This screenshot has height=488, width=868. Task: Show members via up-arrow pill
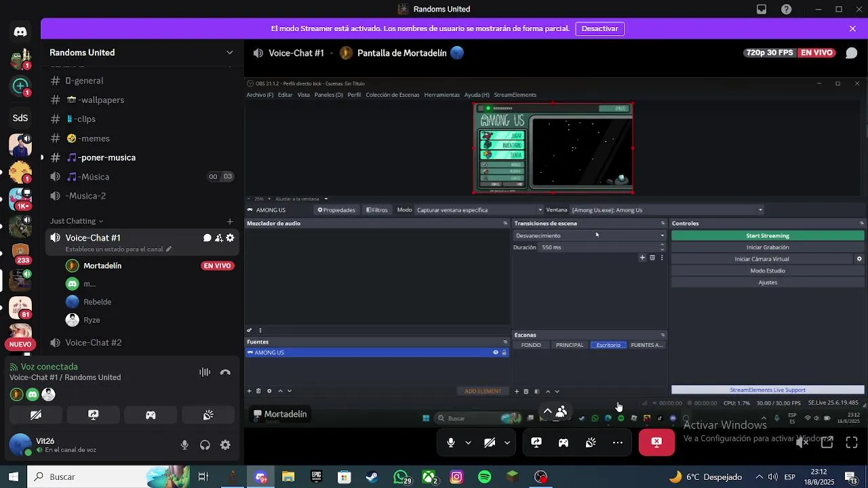click(x=555, y=411)
